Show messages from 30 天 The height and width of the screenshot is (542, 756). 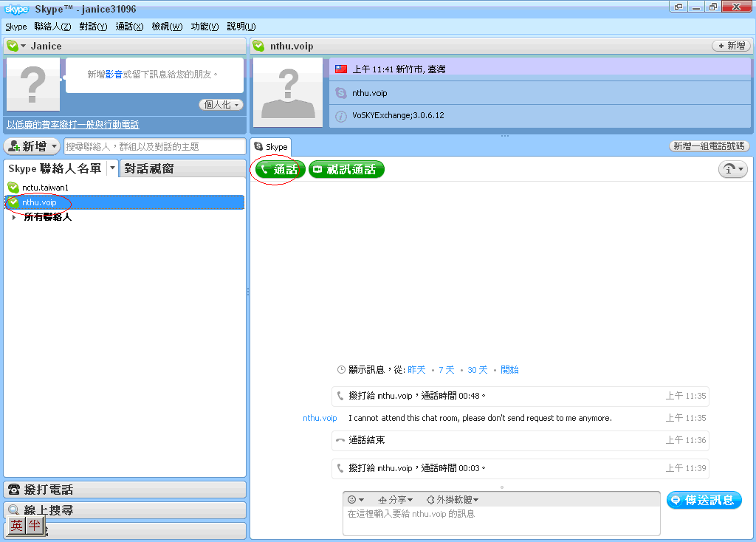(477, 370)
